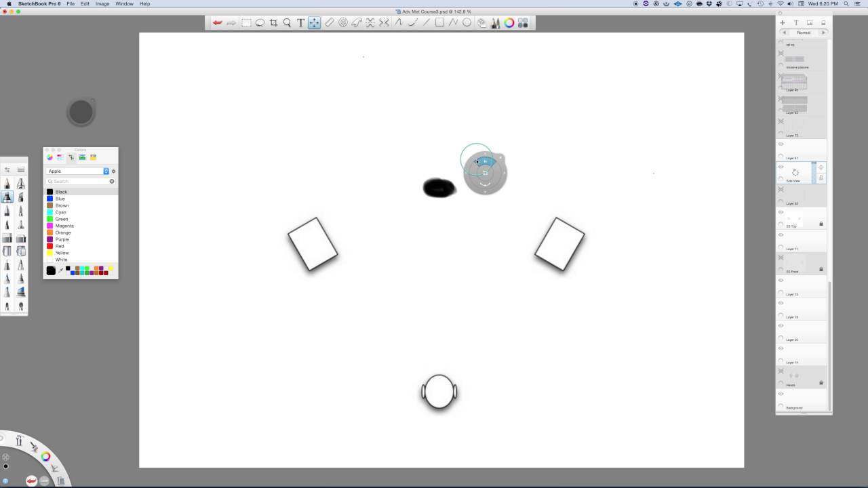Toggle visibility of Layer 61
This screenshot has height=488, width=868.
click(781, 144)
